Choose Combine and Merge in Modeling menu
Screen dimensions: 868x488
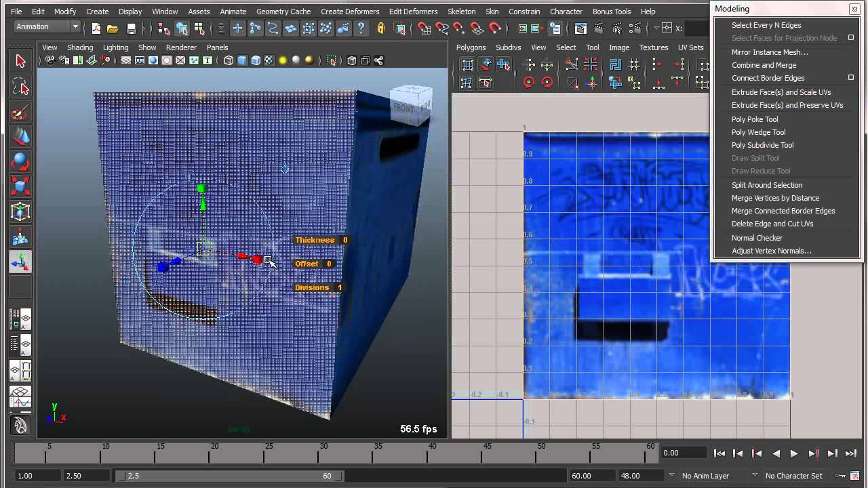[764, 65]
